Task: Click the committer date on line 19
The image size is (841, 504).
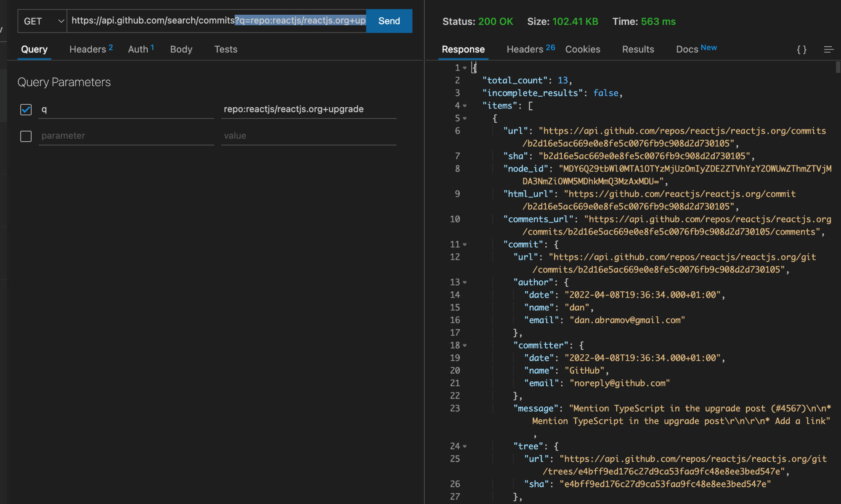Action: (642, 358)
